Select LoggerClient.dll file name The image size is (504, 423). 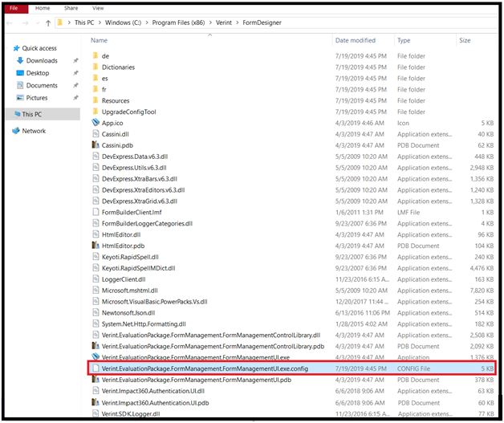click(124, 279)
